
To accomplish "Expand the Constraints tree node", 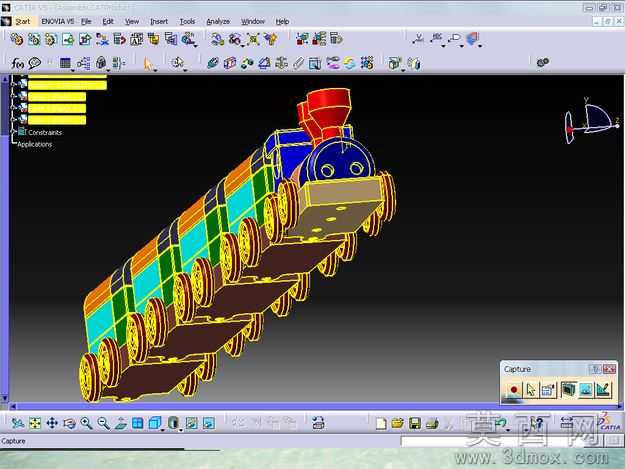I will click(14, 132).
